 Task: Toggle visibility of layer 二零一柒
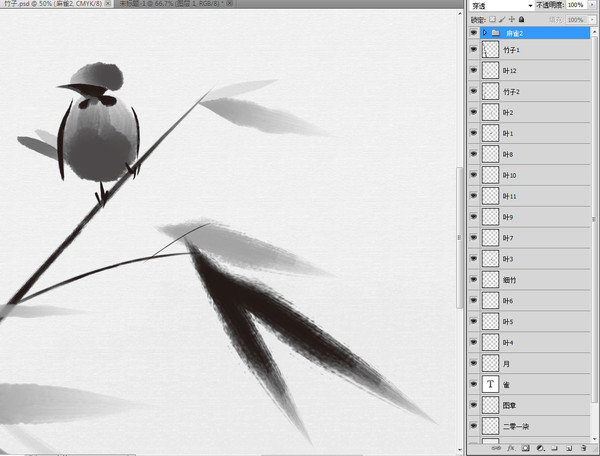pyautogui.click(x=474, y=426)
